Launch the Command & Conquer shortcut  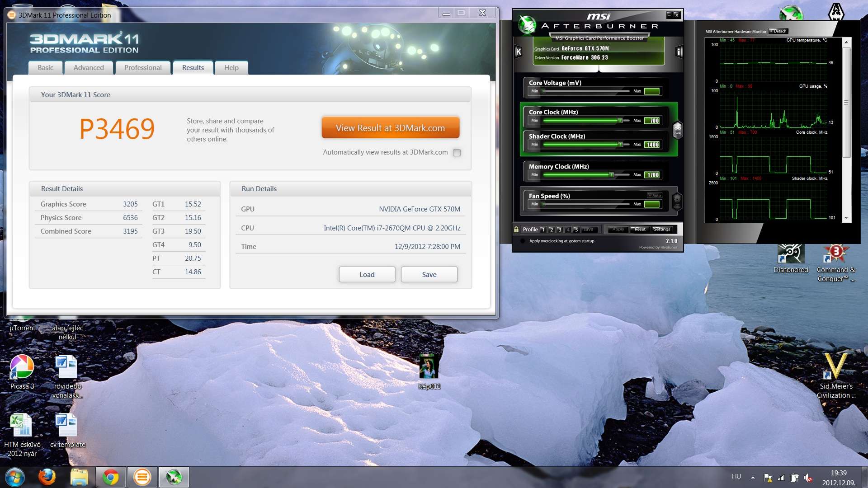836,263
